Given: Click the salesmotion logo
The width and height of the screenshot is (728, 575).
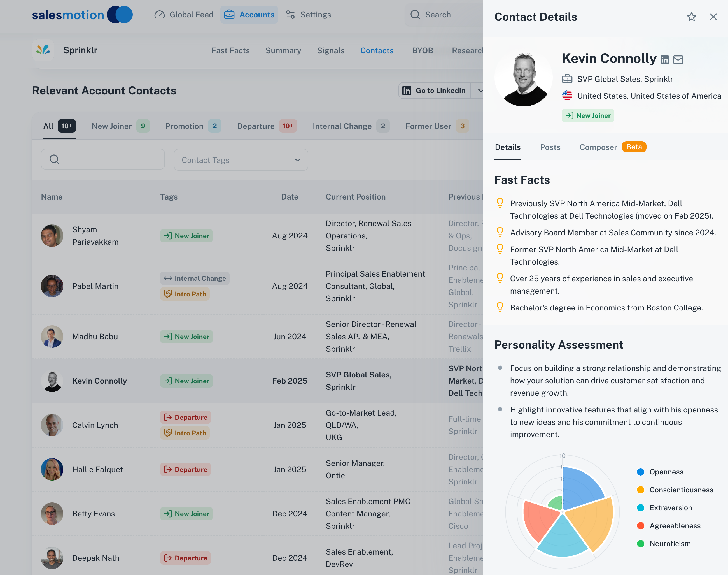Looking at the screenshot, I should (82, 15).
